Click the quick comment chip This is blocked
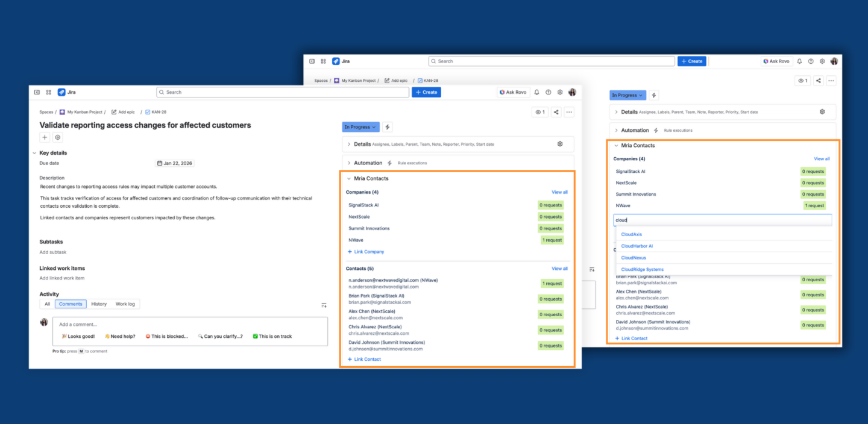868x424 pixels. coord(166,337)
